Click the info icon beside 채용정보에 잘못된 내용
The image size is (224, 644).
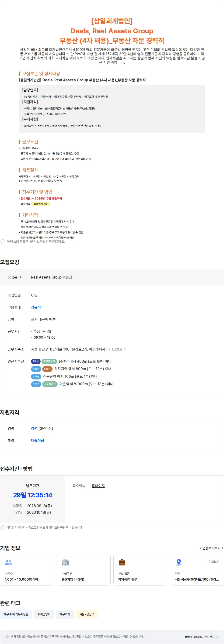3,241
